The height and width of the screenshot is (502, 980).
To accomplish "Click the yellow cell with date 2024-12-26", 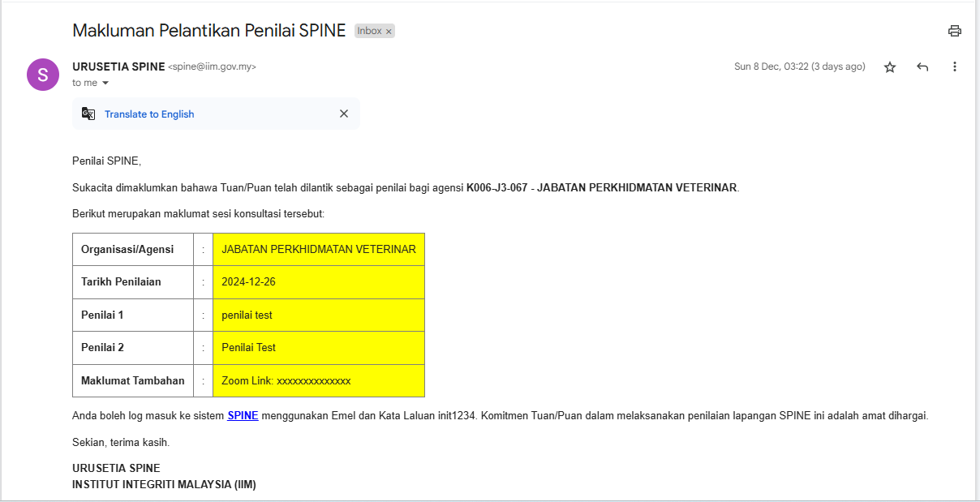I will tap(318, 282).
